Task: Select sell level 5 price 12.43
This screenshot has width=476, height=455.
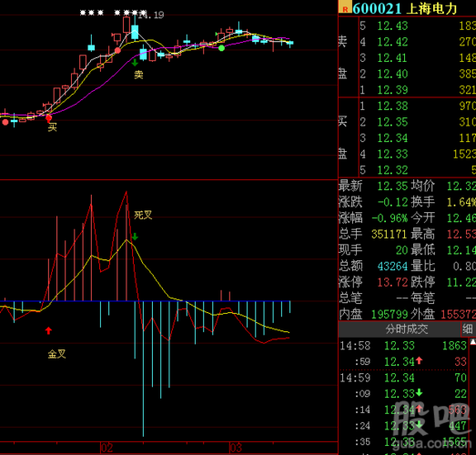Action: pos(392,26)
